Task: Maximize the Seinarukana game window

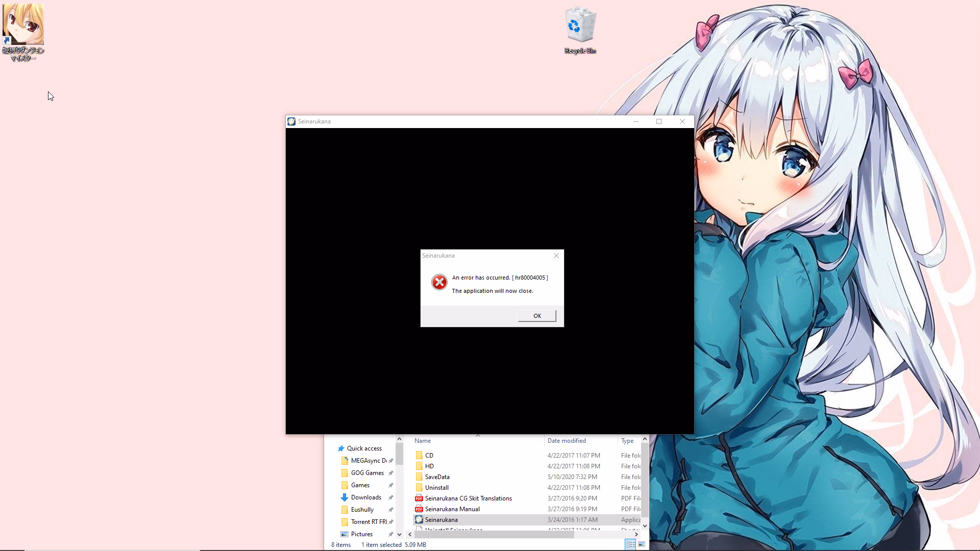Action: tap(659, 121)
